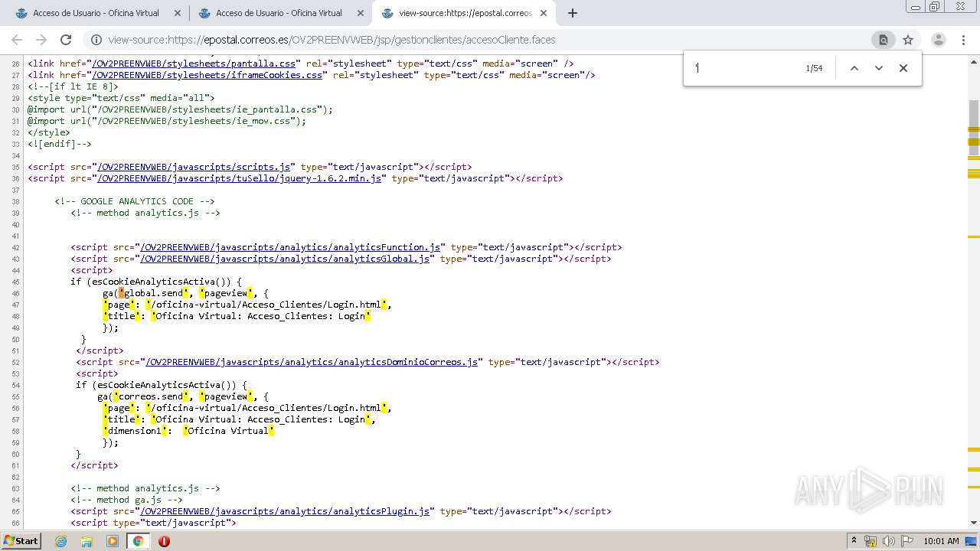The width and height of the screenshot is (980, 551).
Task: Jump to previous find result
Action: point(854,68)
